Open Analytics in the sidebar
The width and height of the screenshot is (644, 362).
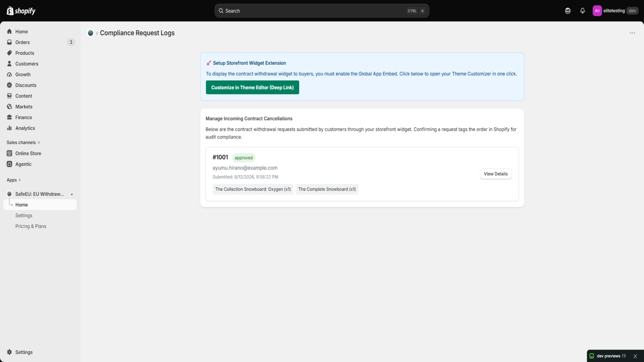pos(40,128)
